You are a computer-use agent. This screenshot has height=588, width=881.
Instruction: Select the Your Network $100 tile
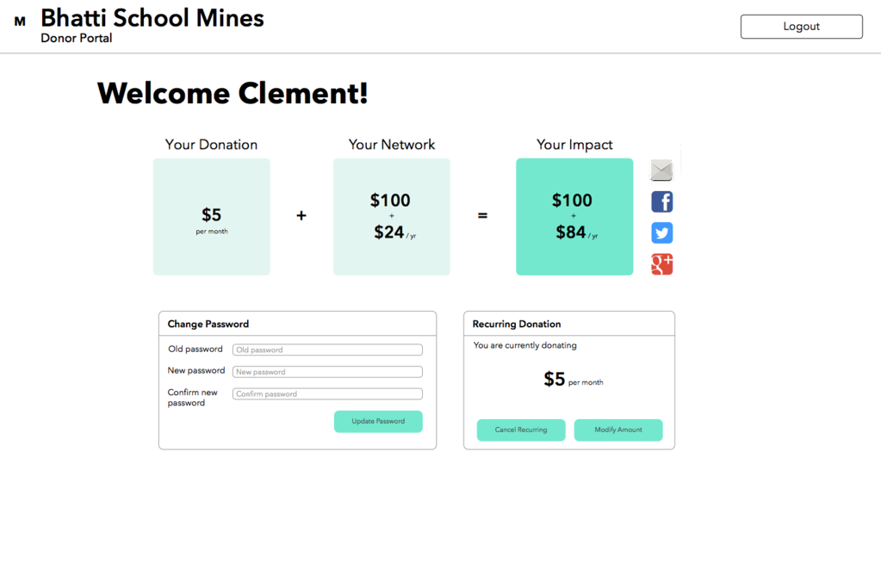(x=392, y=217)
